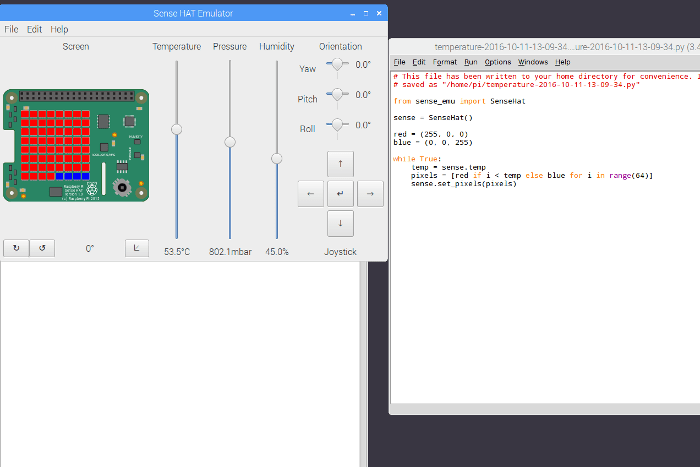Open Run menu in the IDLE editor
700x467 pixels.
click(x=471, y=62)
